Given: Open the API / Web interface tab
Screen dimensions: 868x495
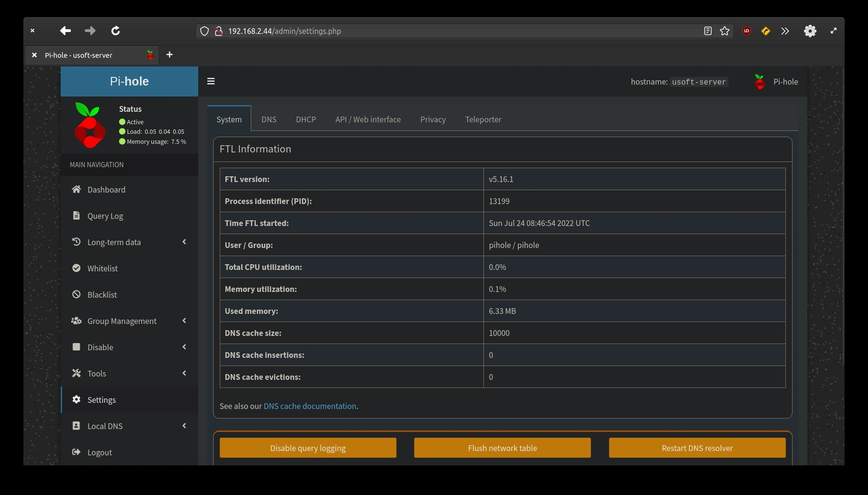Looking at the screenshot, I should [x=368, y=119].
